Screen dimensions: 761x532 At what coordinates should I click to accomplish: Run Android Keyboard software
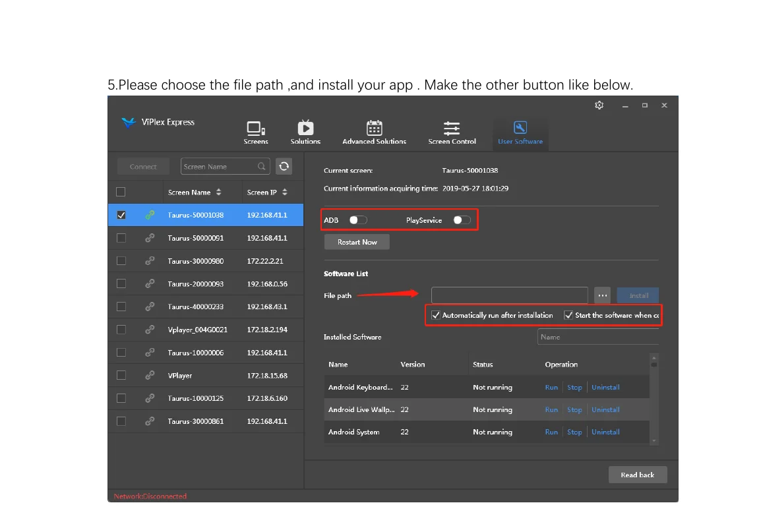click(551, 387)
